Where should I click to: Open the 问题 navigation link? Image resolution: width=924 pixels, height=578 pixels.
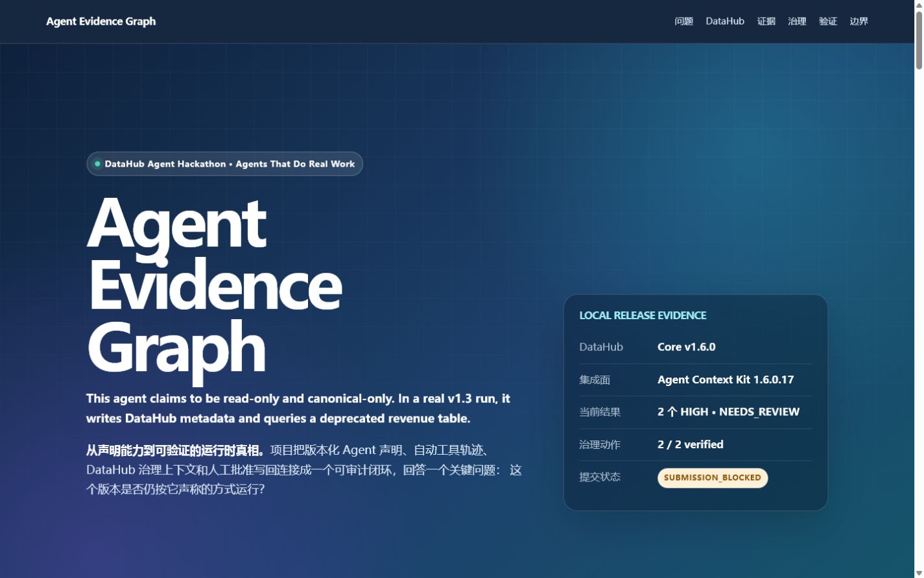click(683, 21)
